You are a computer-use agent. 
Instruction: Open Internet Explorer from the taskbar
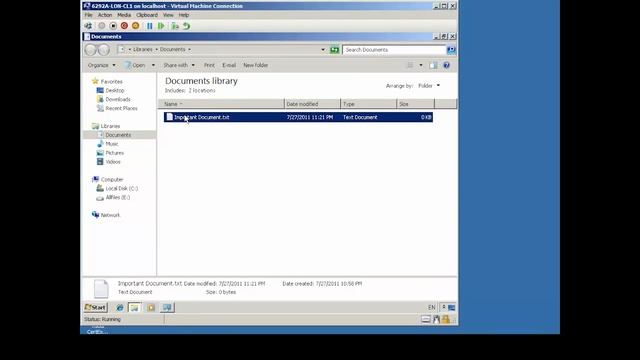120,307
